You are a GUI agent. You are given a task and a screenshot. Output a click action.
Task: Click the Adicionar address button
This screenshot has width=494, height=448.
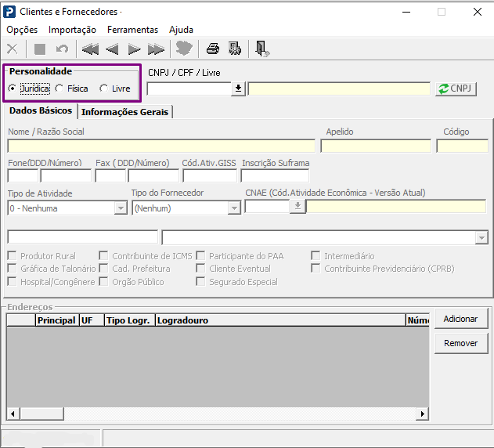point(461,319)
